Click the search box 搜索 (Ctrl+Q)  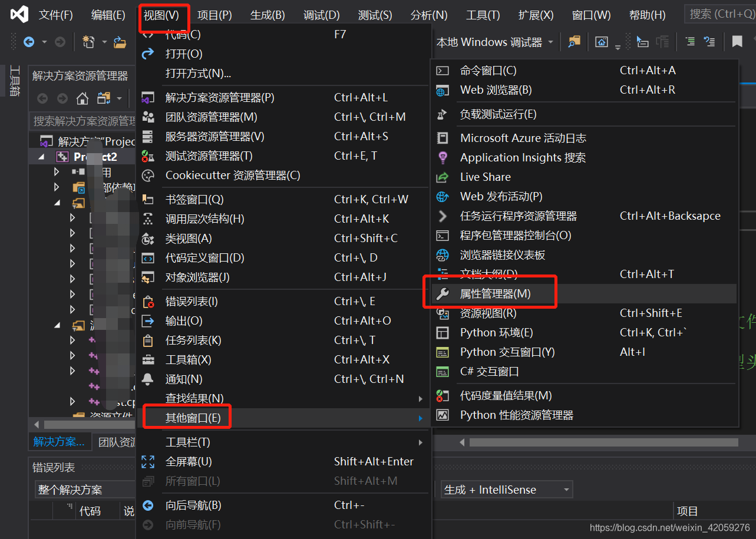coord(720,14)
